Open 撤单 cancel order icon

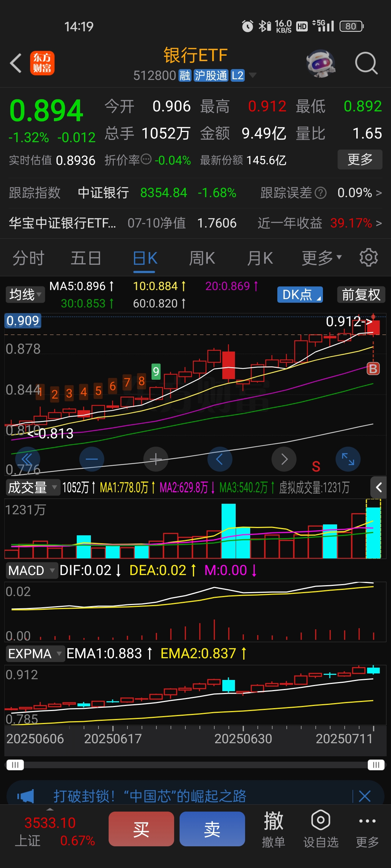[273, 829]
